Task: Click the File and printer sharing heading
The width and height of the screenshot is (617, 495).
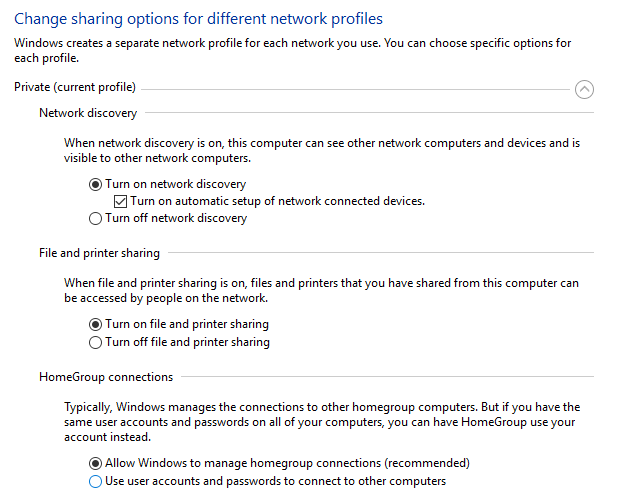Action: pyautogui.click(x=99, y=253)
